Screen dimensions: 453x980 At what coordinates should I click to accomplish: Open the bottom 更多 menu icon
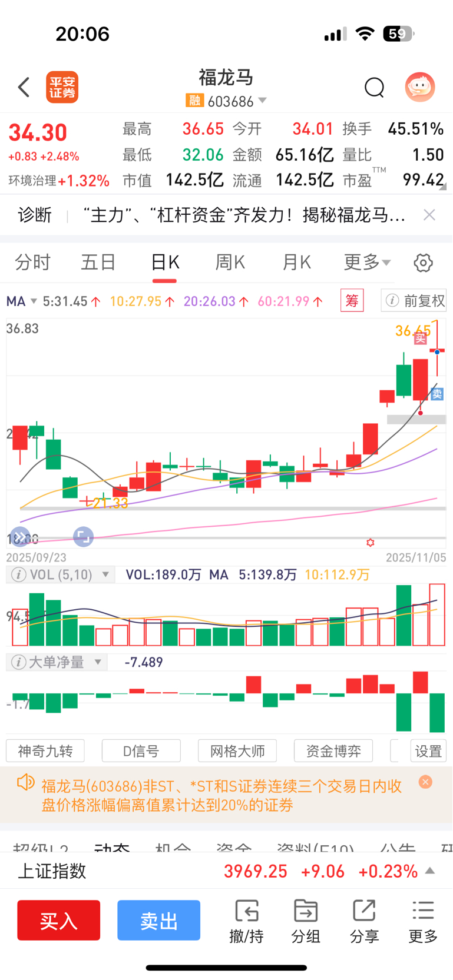coord(423,921)
